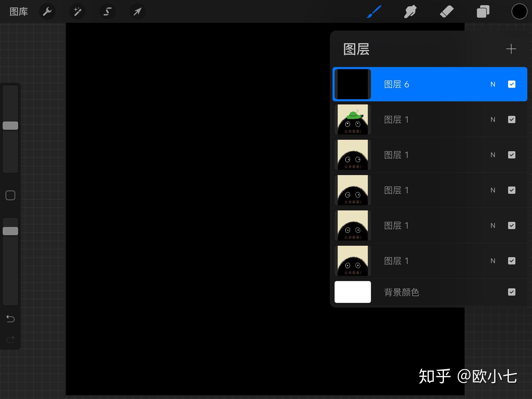Select the Smudge tool
Screen dimensions: 532x399
tap(410, 11)
